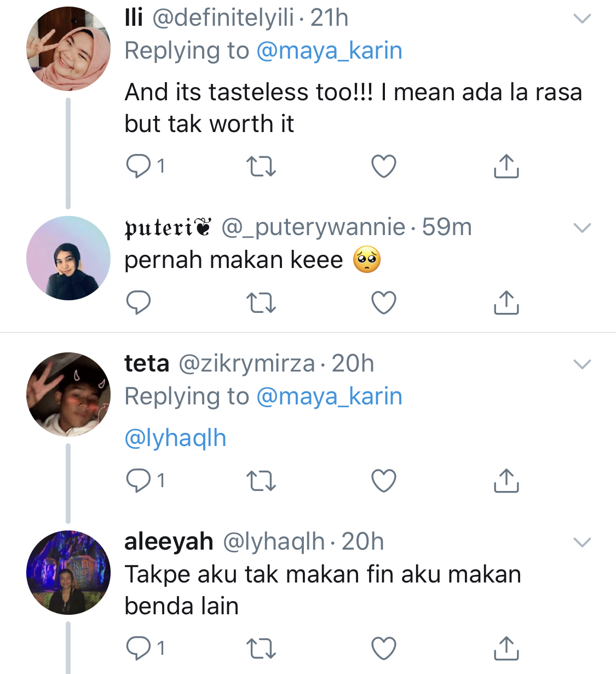View aleeyah's profile avatar
The width and height of the screenshot is (616, 674).
tap(68, 573)
